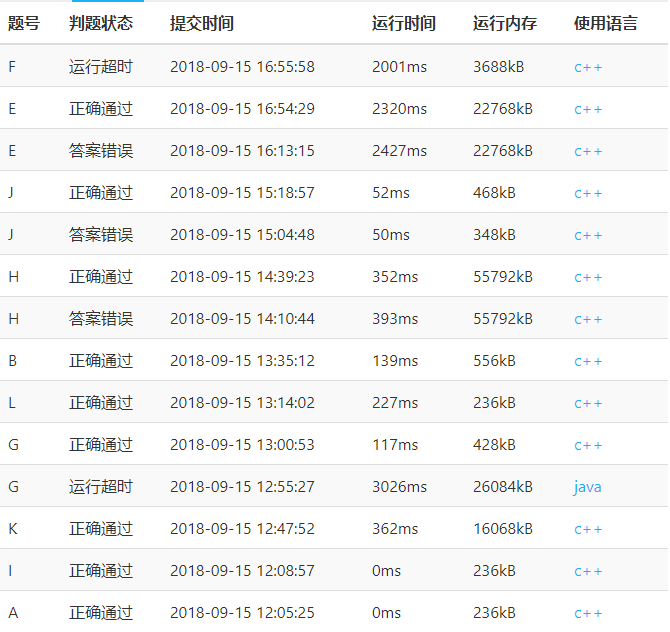The height and width of the screenshot is (632, 670).
Task: Click the 556kB memory value
Action: pos(494,361)
